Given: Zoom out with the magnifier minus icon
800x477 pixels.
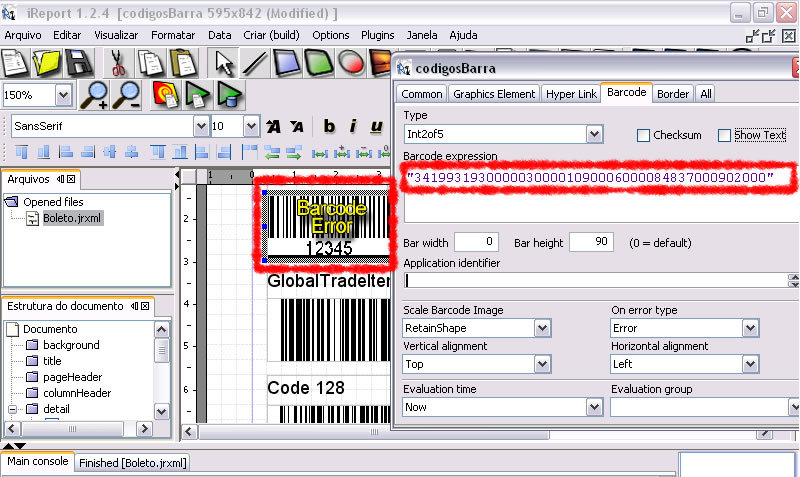Looking at the screenshot, I should pos(127,95).
